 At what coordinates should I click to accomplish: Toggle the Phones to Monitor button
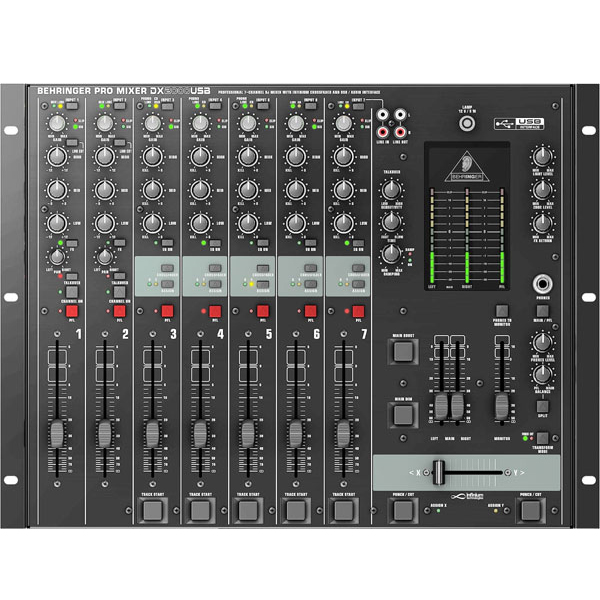click(502, 311)
